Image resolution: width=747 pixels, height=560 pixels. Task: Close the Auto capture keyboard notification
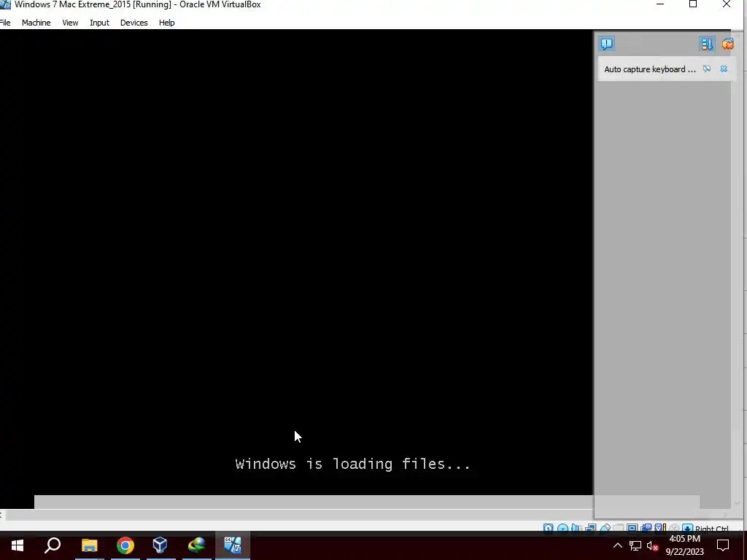coord(724,69)
